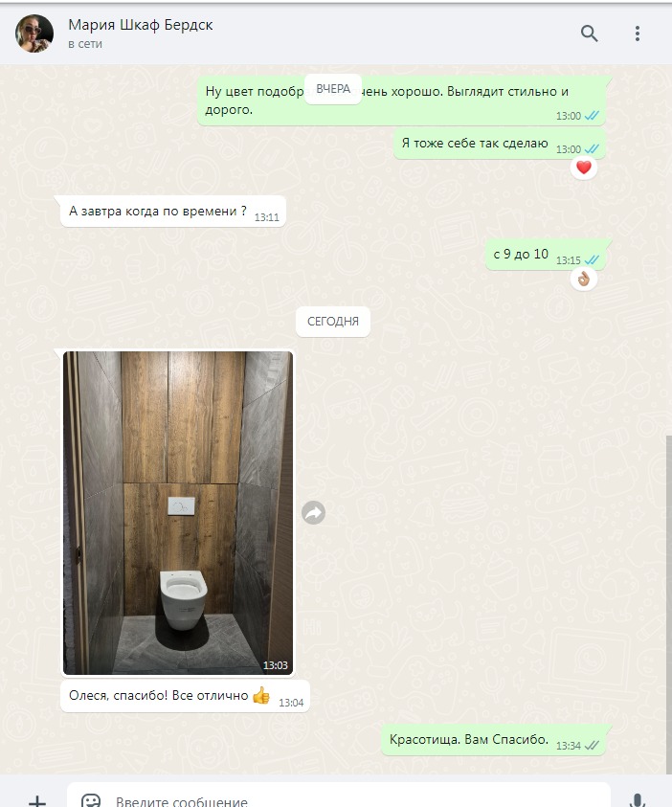
Task: Click the 'с 9 до 10' message
Action: point(546,255)
